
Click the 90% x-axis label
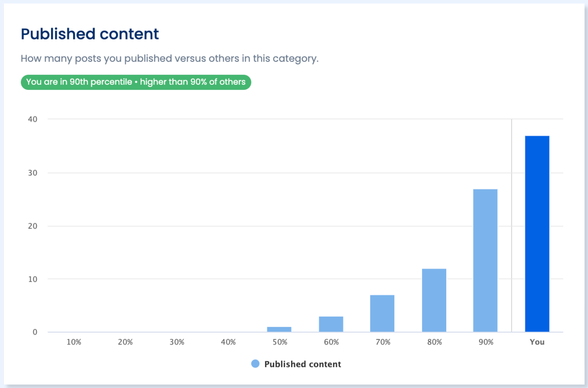click(x=486, y=342)
